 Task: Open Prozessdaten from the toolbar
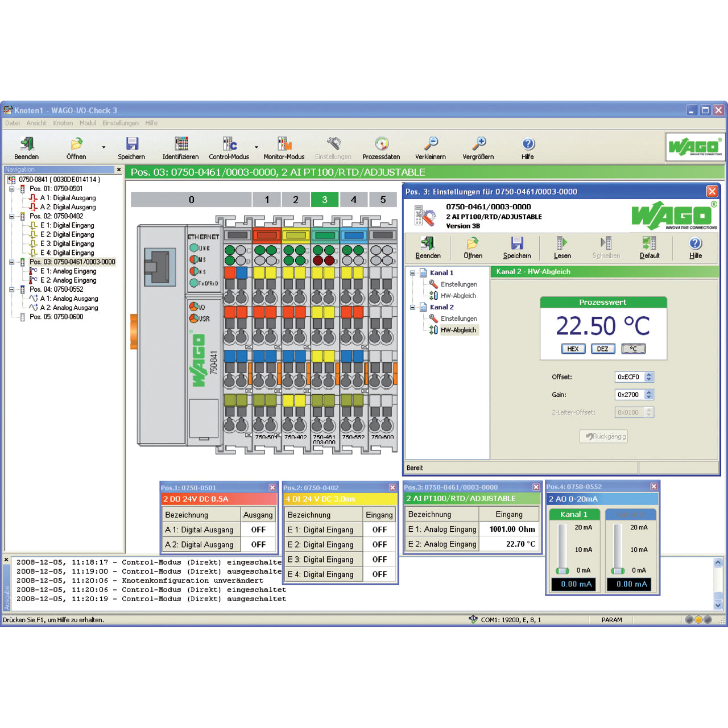pyautogui.click(x=382, y=144)
